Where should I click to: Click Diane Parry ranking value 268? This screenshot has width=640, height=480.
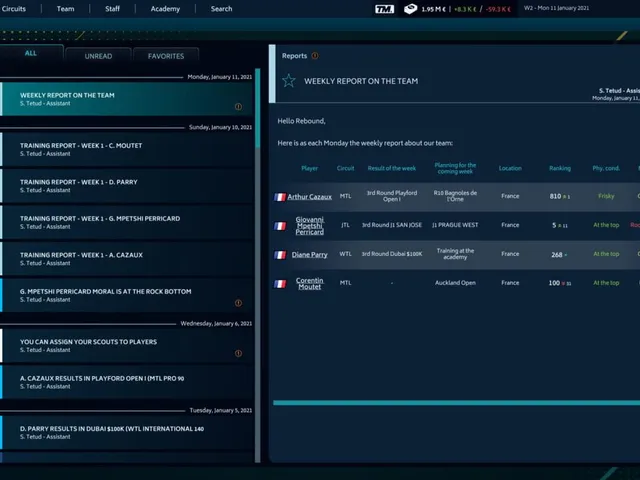[x=557, y=255]
